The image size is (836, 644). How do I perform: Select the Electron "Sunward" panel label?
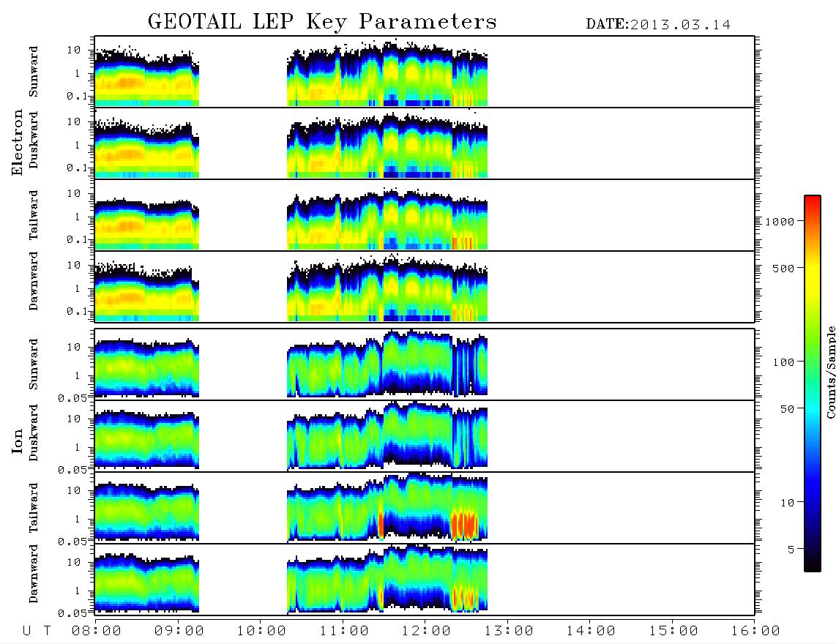(34, 72)
